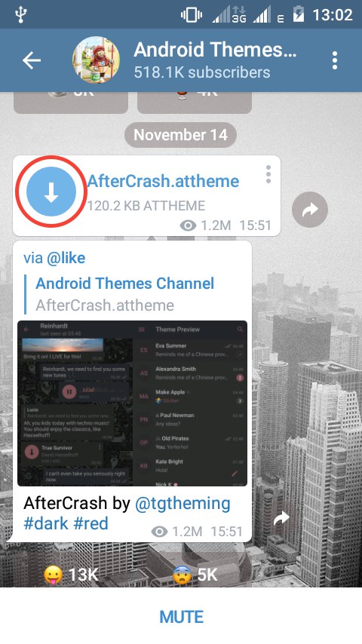Open the @tgtheming mention
The width and height of the screenshot is (362, 644).
[183, 503]
